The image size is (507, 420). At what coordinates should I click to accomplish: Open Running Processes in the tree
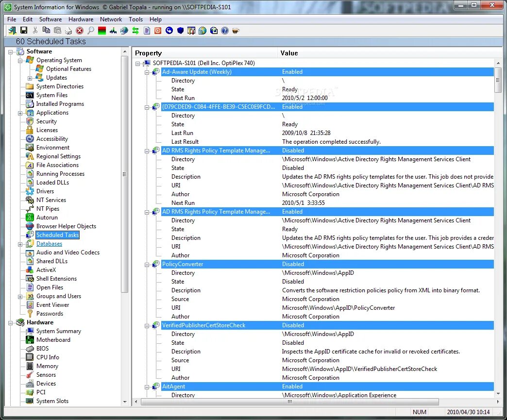pos(61,174)
